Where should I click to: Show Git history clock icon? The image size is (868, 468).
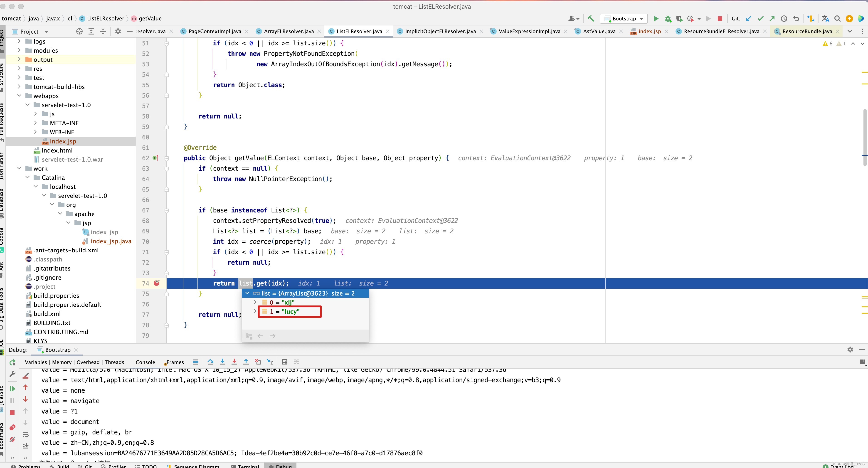pos(784,19)
